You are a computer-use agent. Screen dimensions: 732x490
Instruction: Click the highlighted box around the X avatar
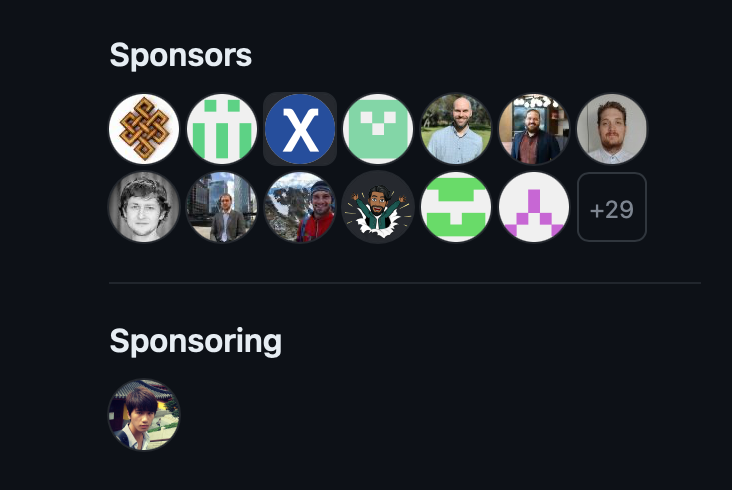(300, 129)
